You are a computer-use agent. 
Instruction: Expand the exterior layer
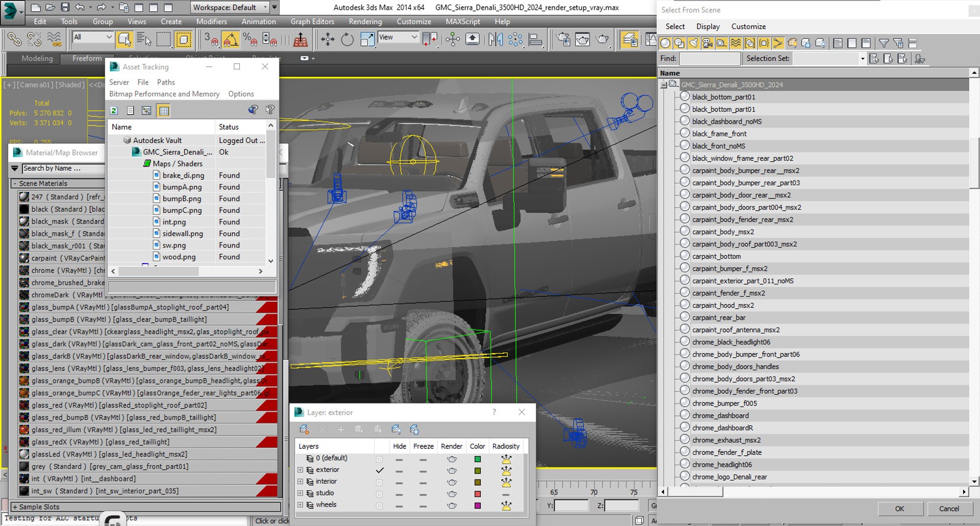click(300, 470)
